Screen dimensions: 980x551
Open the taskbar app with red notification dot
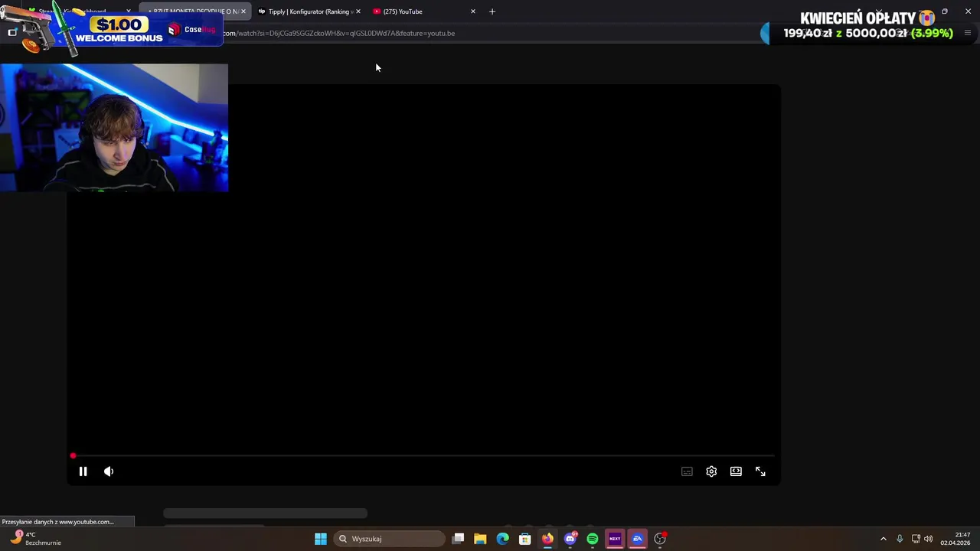click(660, 539)
